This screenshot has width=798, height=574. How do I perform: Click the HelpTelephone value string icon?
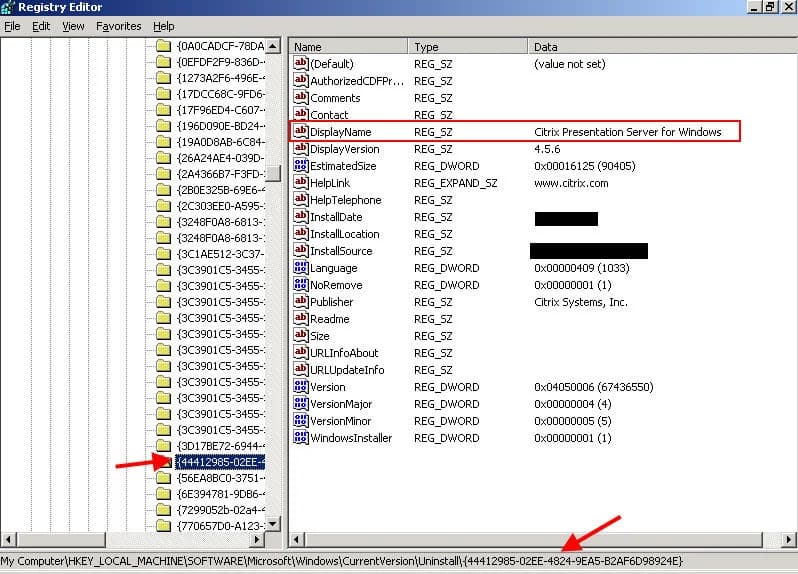[x=301, y=199]
